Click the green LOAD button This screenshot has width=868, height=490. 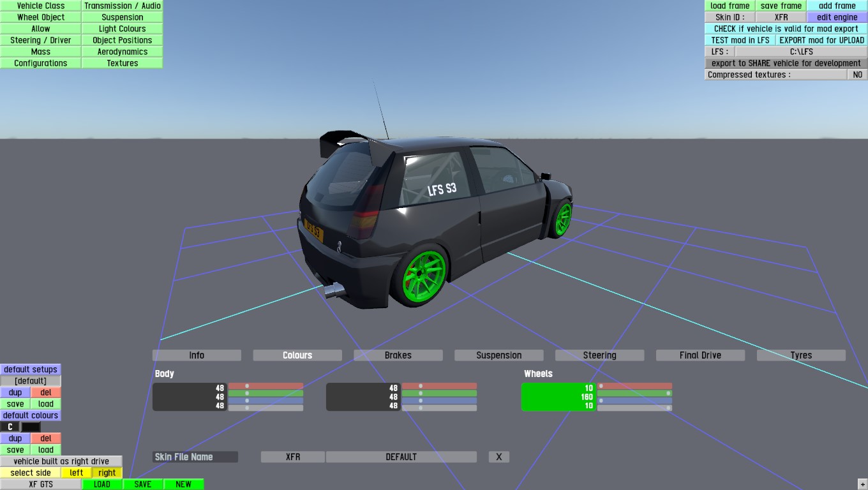pyautogui.click(x=102, y=484)
